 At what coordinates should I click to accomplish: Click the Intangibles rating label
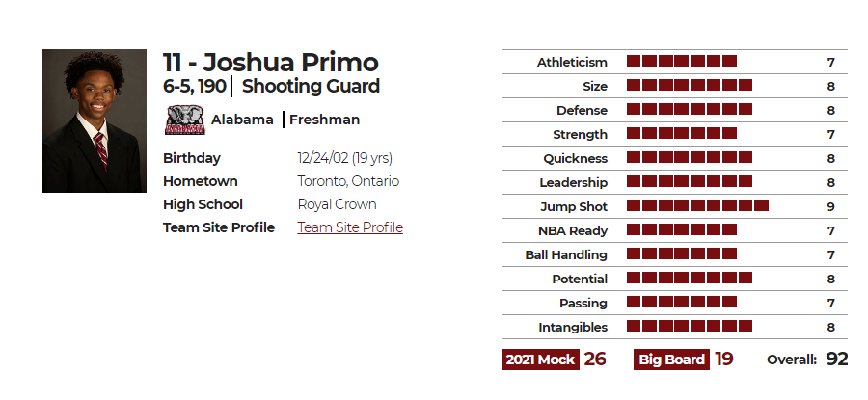pyautogui.click(x=573, y=327)
